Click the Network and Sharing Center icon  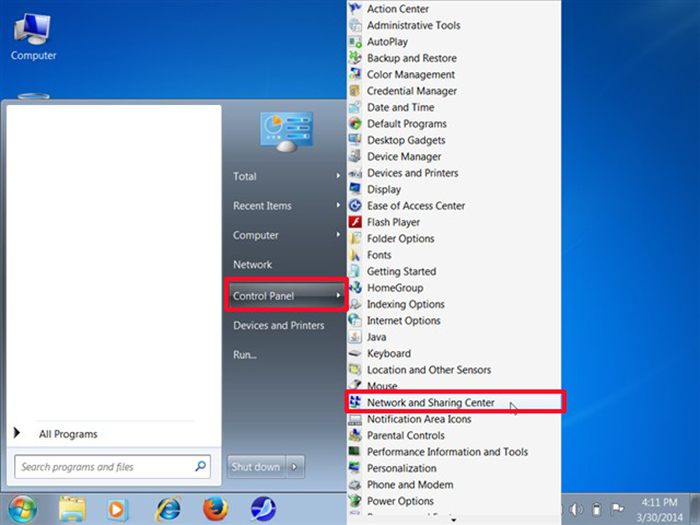pos(355,402)
